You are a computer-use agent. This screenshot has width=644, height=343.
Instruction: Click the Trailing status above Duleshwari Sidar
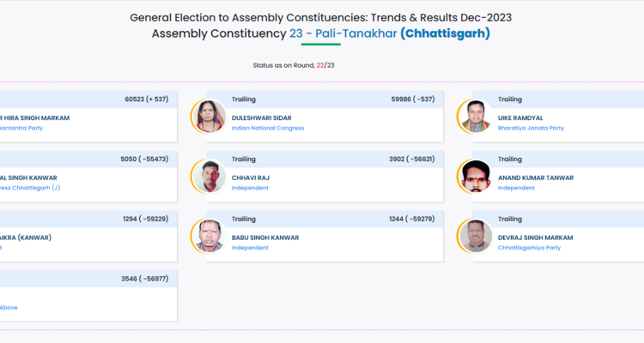(x=244, y=99)
